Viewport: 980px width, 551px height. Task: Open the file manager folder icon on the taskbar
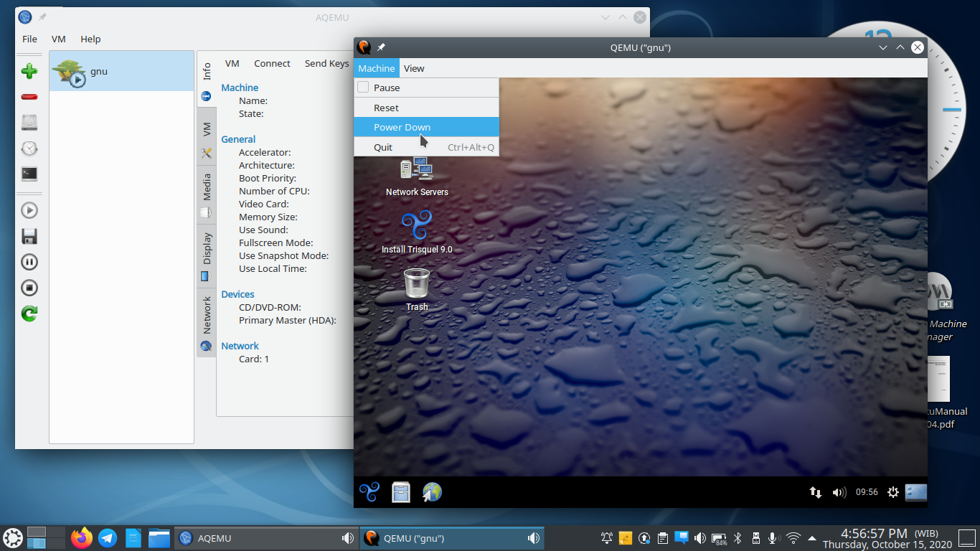(x=159, y=537)
